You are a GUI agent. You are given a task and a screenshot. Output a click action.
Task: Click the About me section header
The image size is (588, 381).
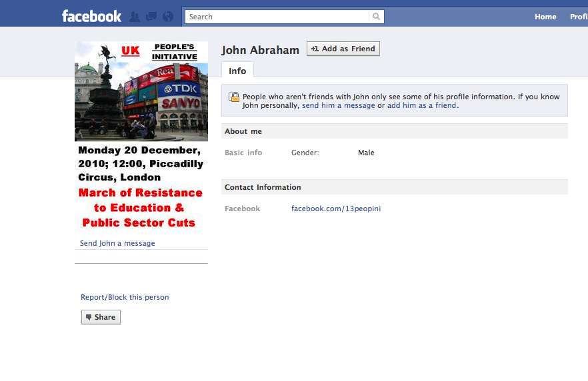click(x=243, y=131)
